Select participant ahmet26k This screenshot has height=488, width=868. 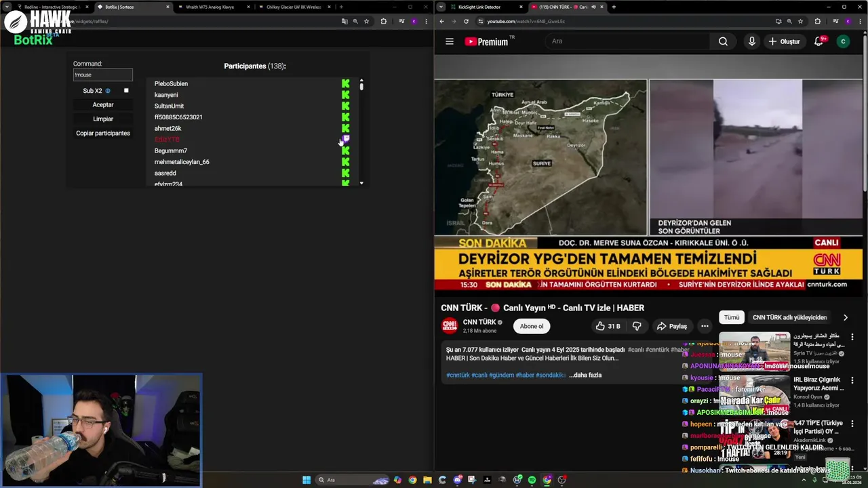click(x=167, y=128)
